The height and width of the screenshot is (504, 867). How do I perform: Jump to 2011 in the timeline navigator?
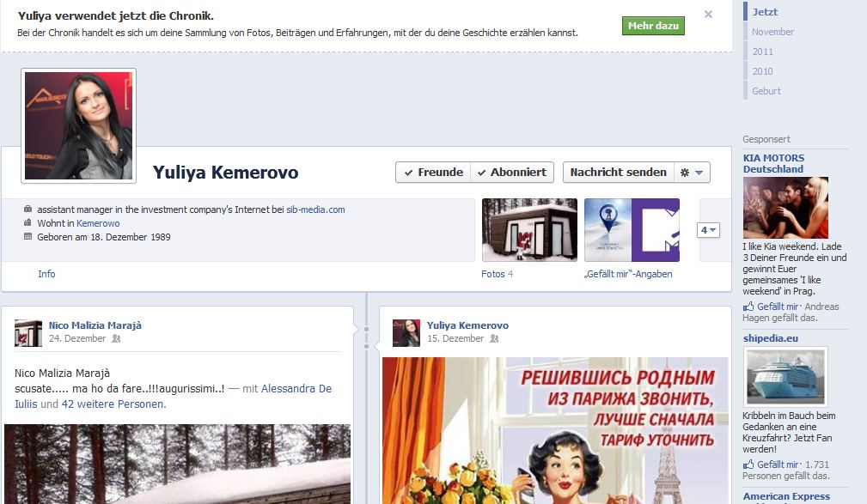[761, 52]
